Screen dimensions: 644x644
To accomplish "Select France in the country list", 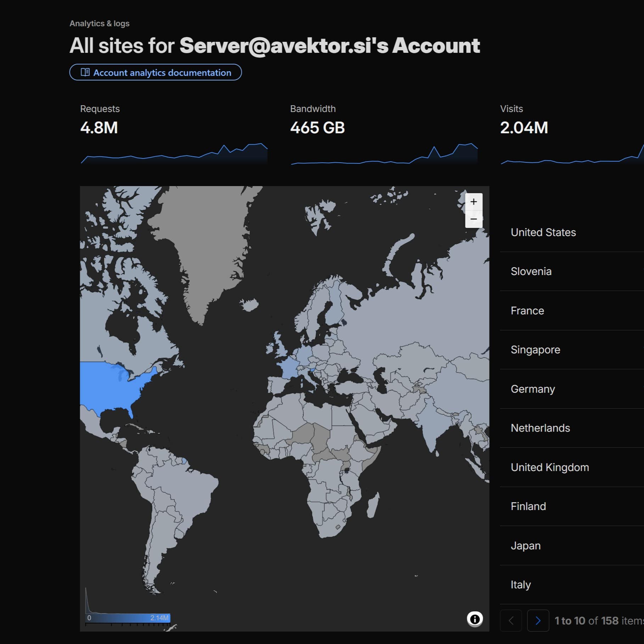I will tap(572, 310).
